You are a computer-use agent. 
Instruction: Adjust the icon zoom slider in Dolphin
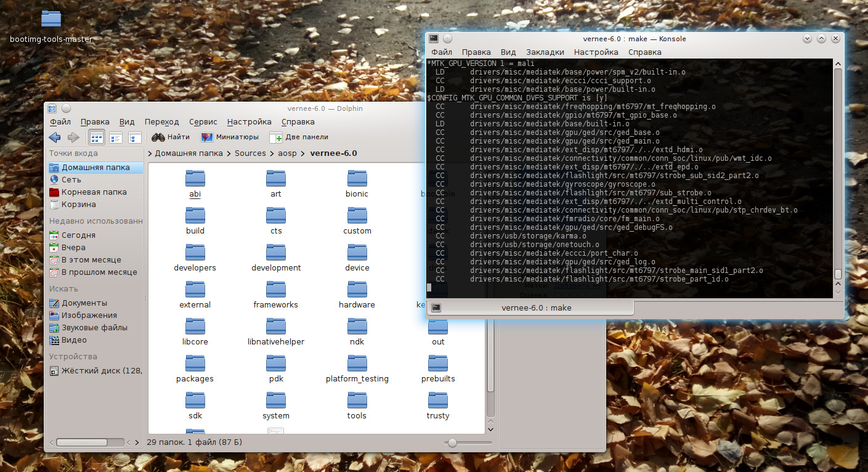pyautogui.click(x=453, y=442)
